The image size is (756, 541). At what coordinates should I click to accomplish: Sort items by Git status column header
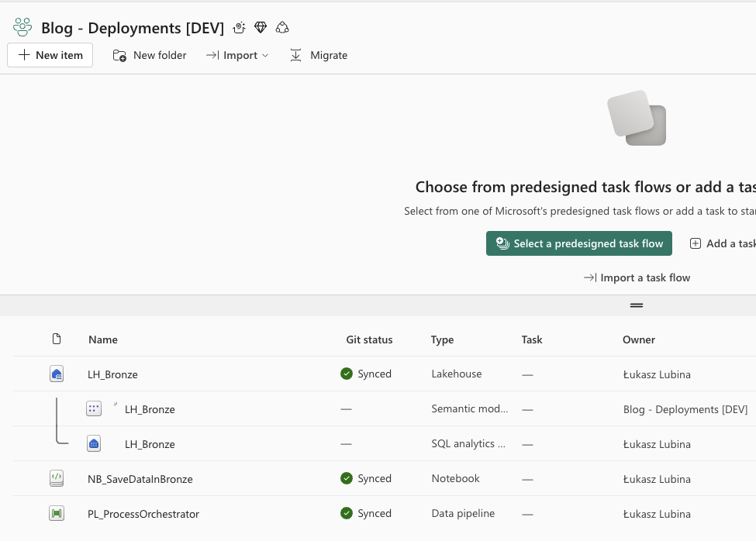tap(369, 339)
